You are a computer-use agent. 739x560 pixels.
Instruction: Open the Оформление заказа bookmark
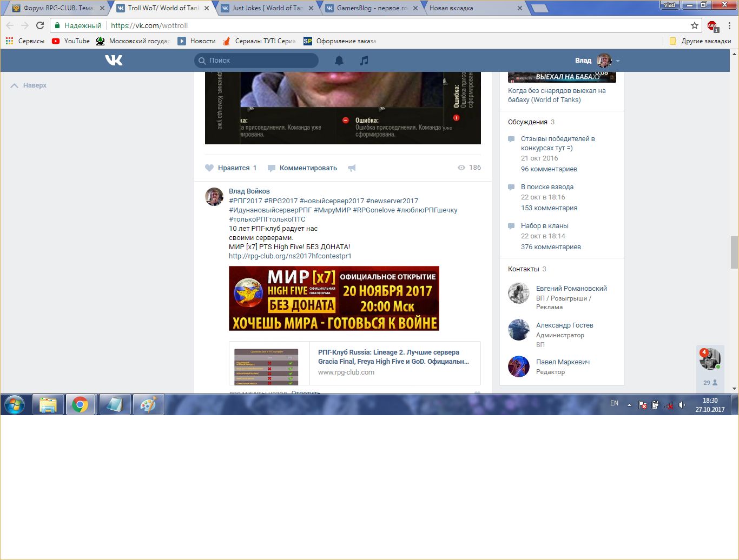[x=340, y=41]
